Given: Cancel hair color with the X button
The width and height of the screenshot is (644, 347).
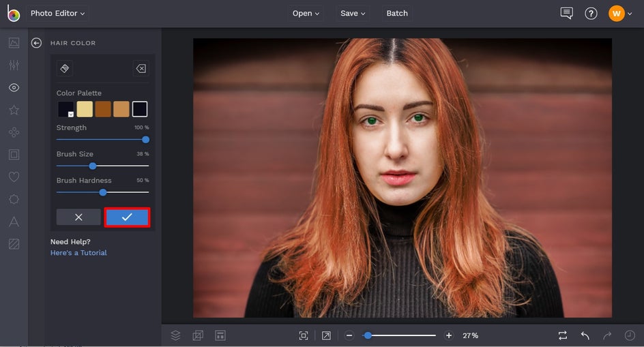Looking at the screenshot, I should click(x=78, y=217).
